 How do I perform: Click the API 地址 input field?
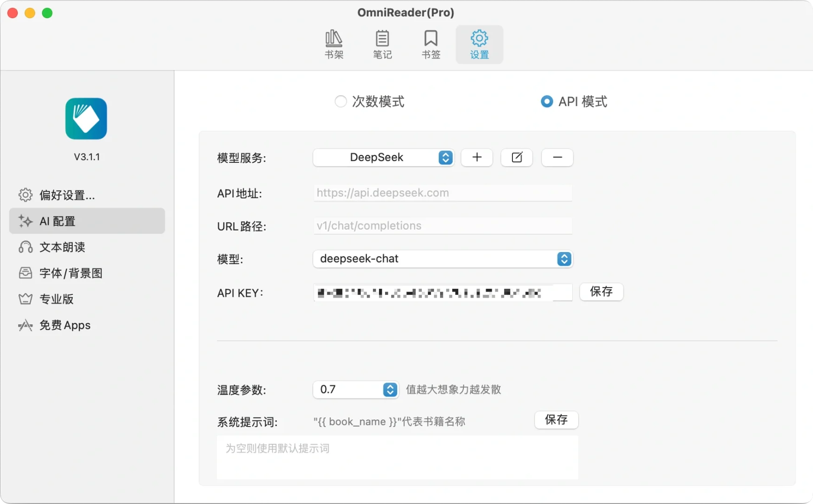(443, 193)
